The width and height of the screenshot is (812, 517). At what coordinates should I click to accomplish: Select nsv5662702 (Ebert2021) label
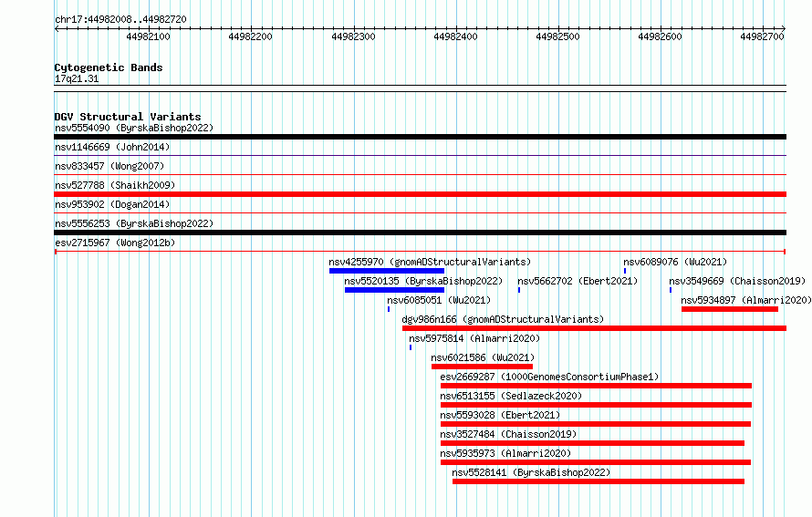pyautogui.click(x=578, y=281)
